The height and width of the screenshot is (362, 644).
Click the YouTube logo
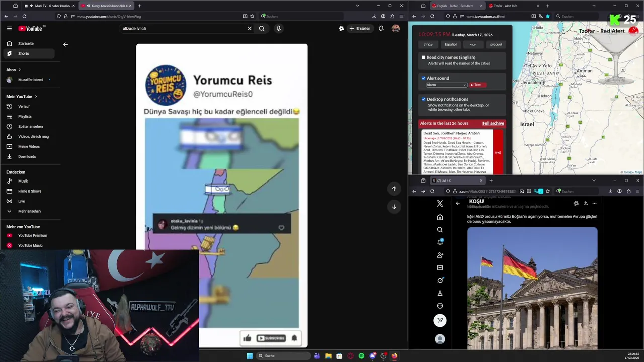point(31,29)
